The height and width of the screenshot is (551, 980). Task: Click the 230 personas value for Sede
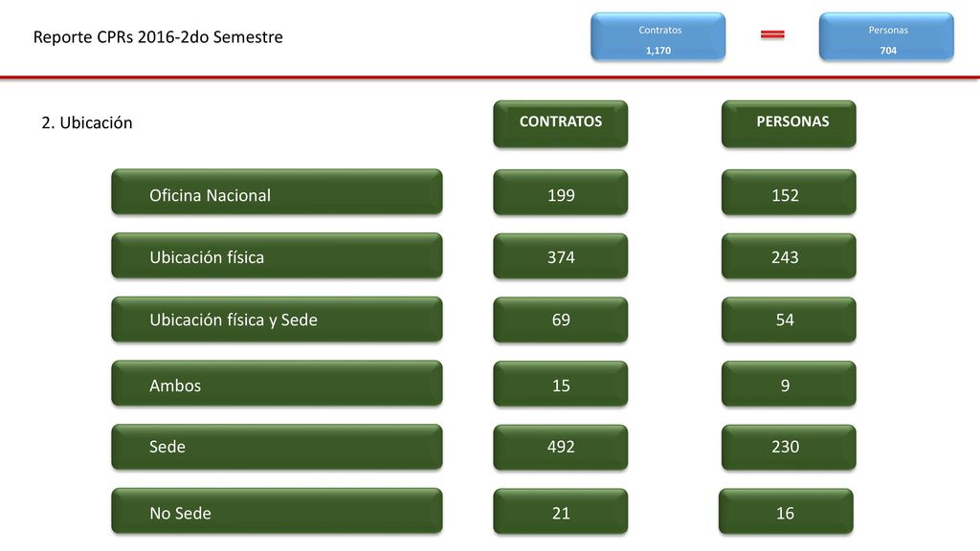point(789,448)
